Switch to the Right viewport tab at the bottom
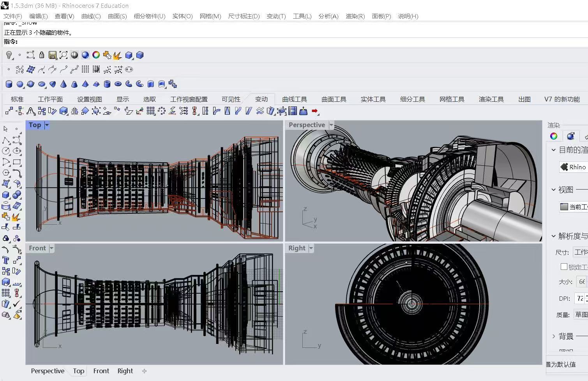 [125, 371]
